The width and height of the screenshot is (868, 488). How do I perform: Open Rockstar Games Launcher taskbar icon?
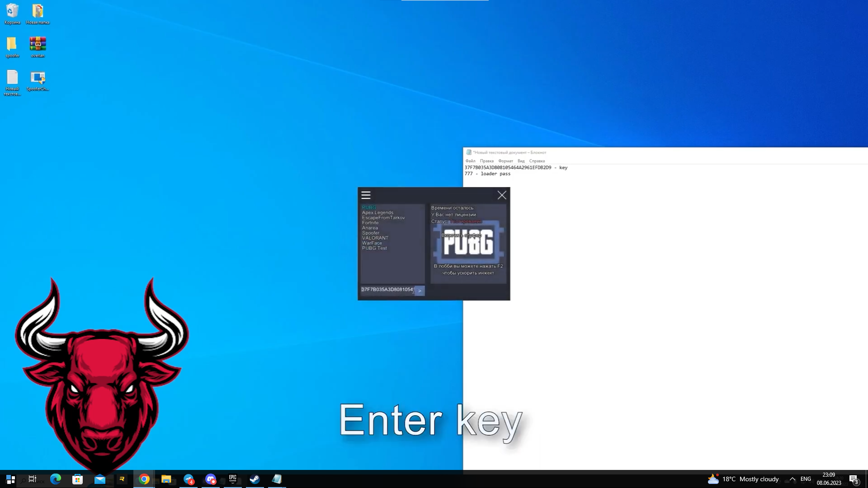(x=122, y=479)
